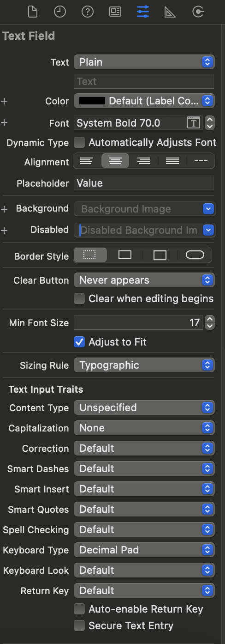Select the rounded rect border style
225x644 pixels.
tap(195, 255)
